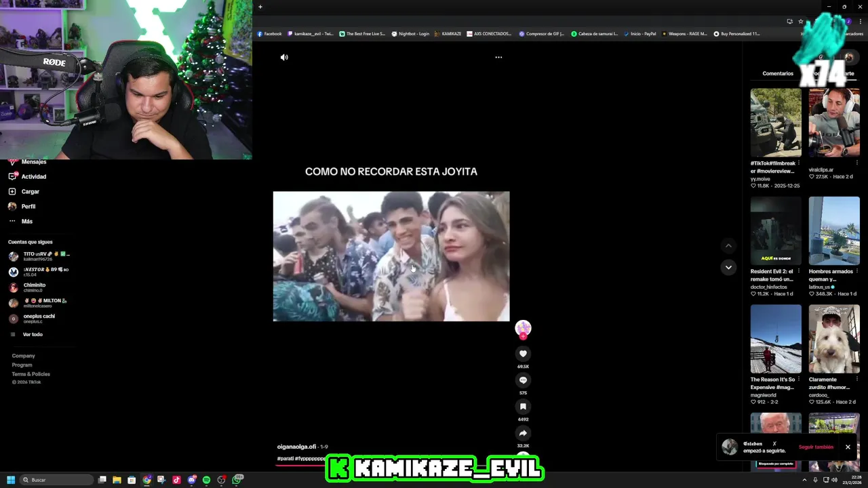The image size is (868, 488).
Task: Open Chrome three-dot menu
Action: 861,22
